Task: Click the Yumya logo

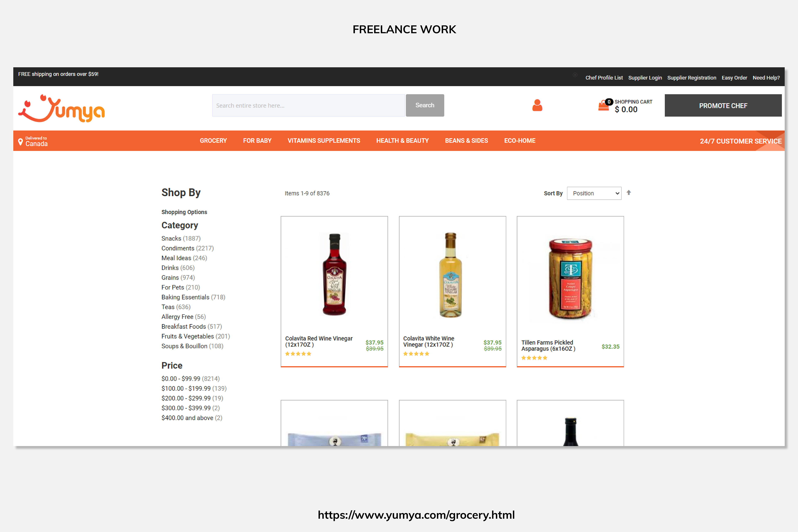Action: coord(62,108)
